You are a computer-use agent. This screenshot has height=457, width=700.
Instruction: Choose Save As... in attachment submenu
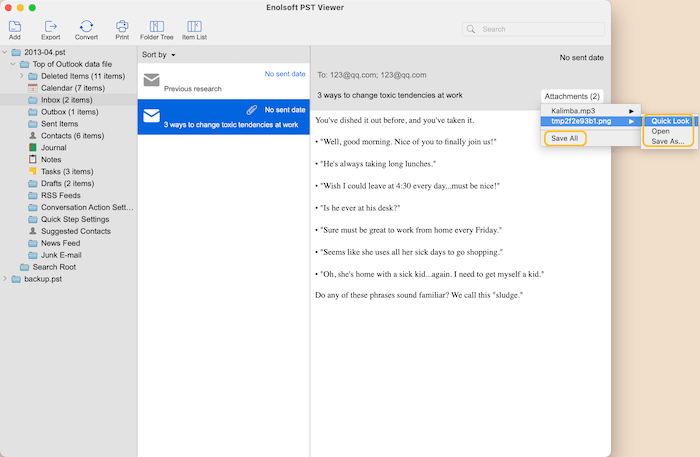667,141
